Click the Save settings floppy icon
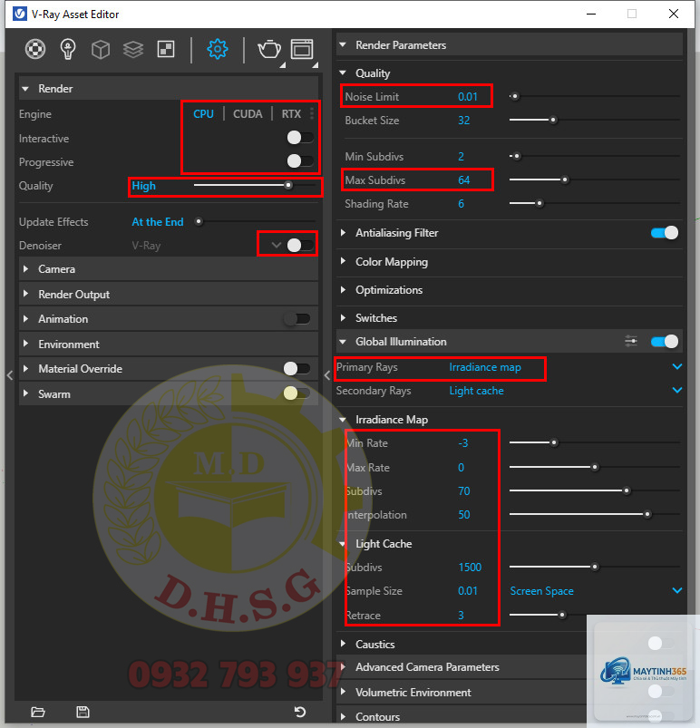The height and width of the screenshot is (728, 700). [83, 712]
